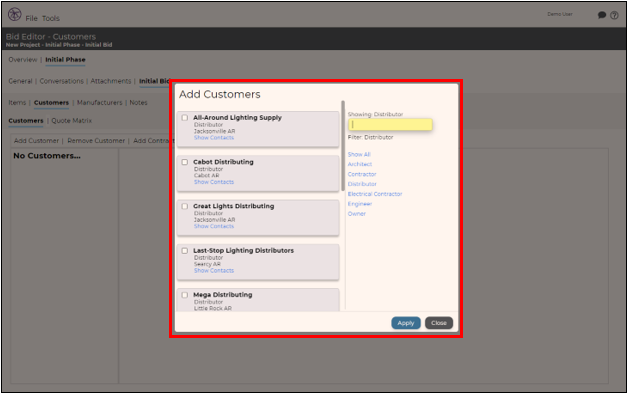629x395 pixels.
Task: Open the chat bubble icon
Action: click(x=601, y=15)
